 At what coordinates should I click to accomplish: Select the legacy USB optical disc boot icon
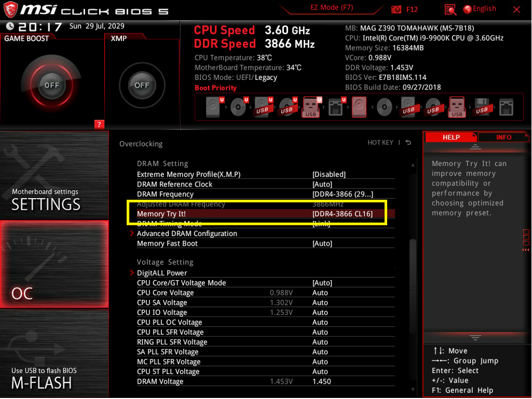[x=433, y=107]
